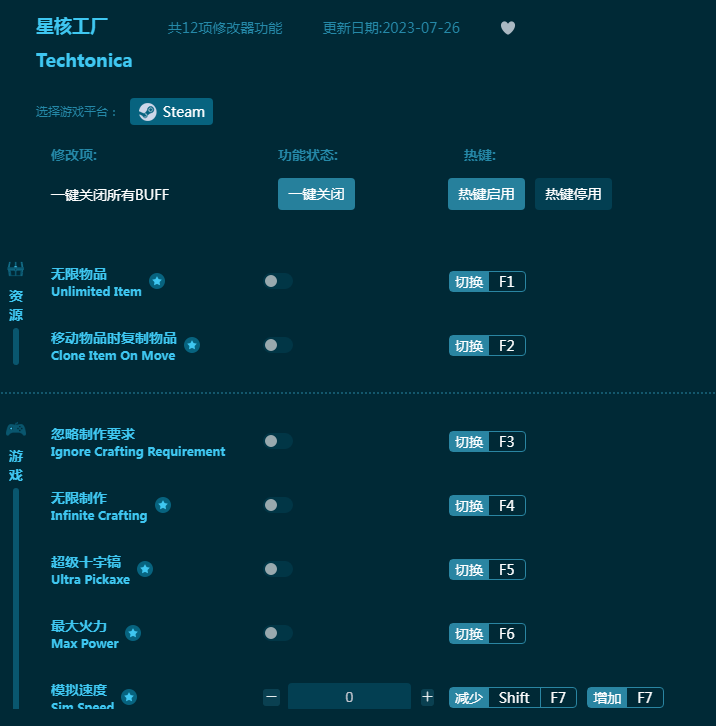Click star icon beside Infinite Crafting
This screenshot has width=716, height=726.
coord(163,505)
